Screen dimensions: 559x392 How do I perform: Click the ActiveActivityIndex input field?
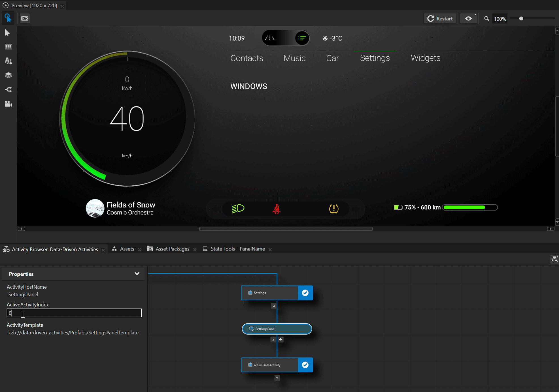pos(74,313)
